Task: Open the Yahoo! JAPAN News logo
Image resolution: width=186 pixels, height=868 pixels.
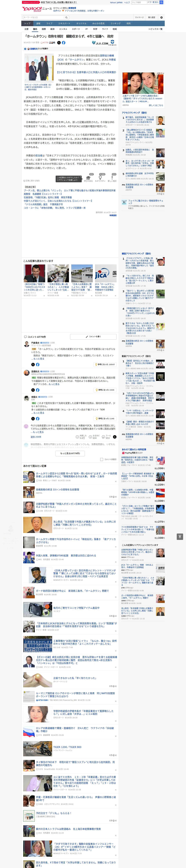Action: coord(37,9)
